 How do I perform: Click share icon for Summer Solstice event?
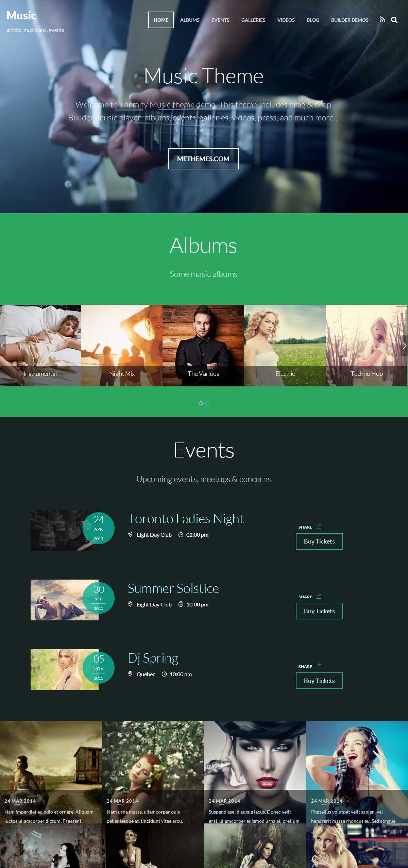[319, 596]
